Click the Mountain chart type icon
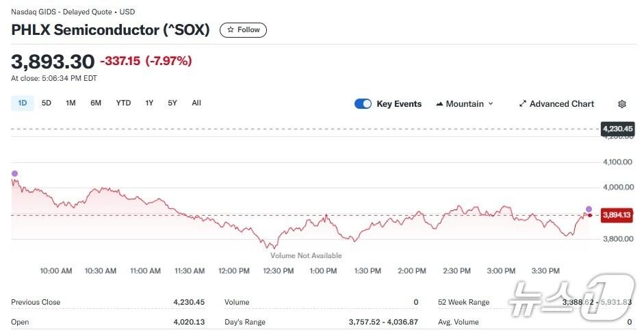 pos(439,104)
